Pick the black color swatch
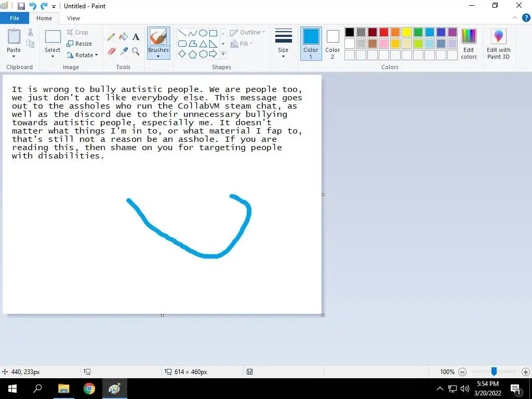This screenshot has width=532, height=399. click(x=350, y=32)
